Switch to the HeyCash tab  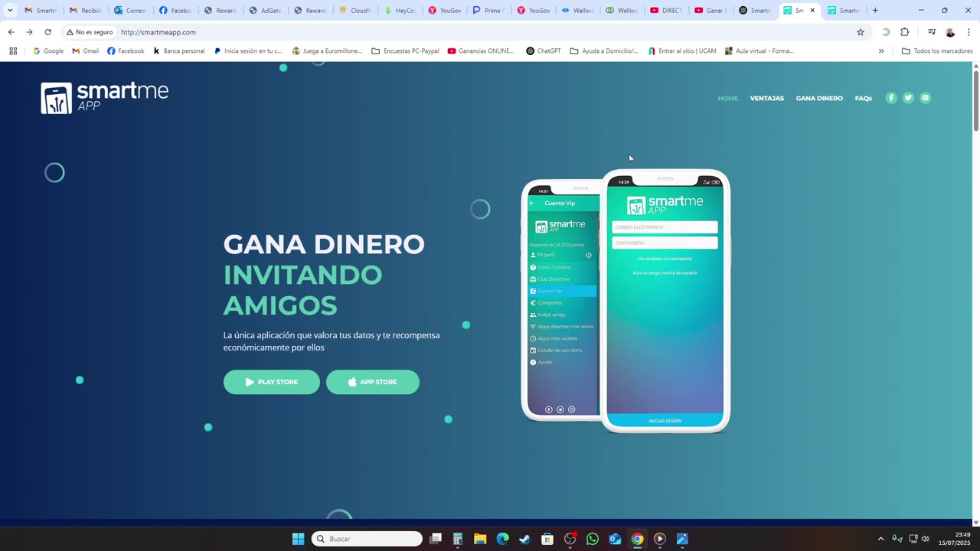(400, 11)
